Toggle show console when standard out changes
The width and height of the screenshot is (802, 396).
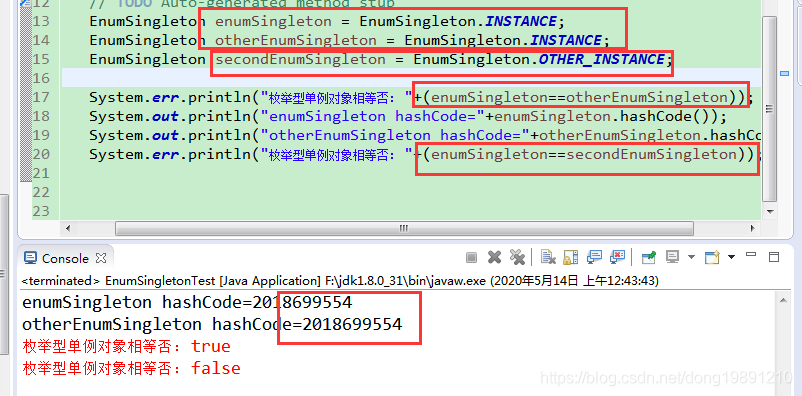594,257
